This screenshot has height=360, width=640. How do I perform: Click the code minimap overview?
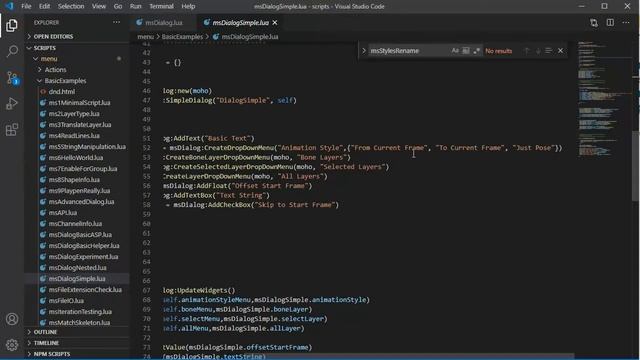pos(604,100)
